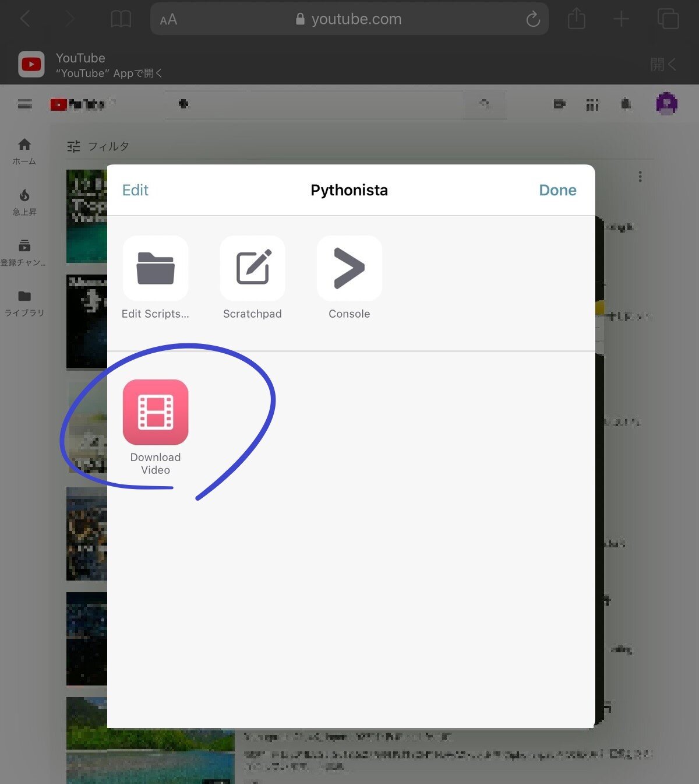Image resolution: width=699 pixels, height=784 pixels.
Task: Run the Download Video script
Action: click(155, 413)
